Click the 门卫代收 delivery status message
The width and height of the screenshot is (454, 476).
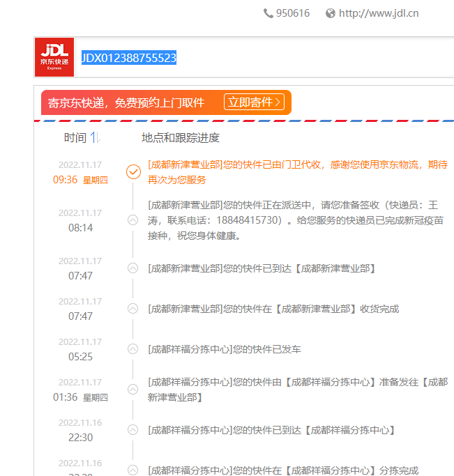click(298, 172)
